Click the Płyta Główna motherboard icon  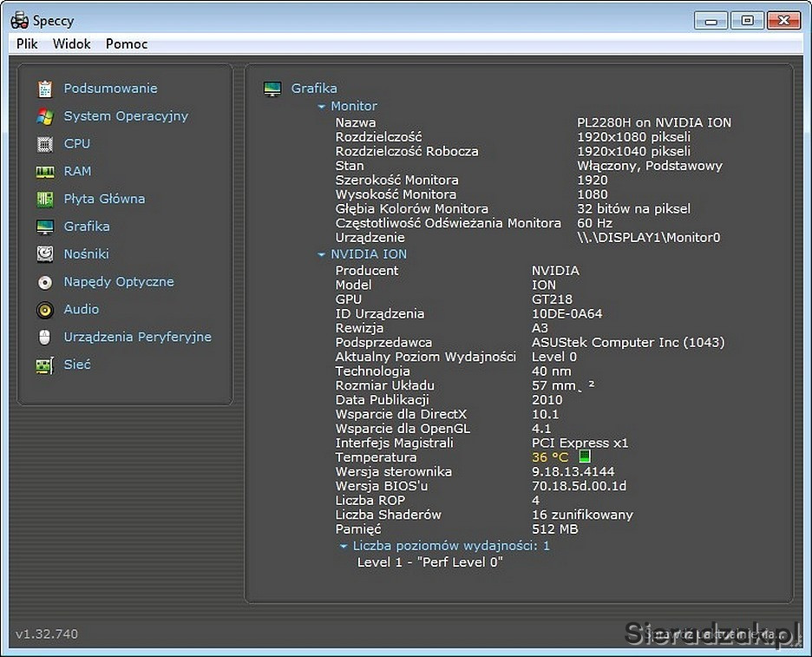pos(45,199)
